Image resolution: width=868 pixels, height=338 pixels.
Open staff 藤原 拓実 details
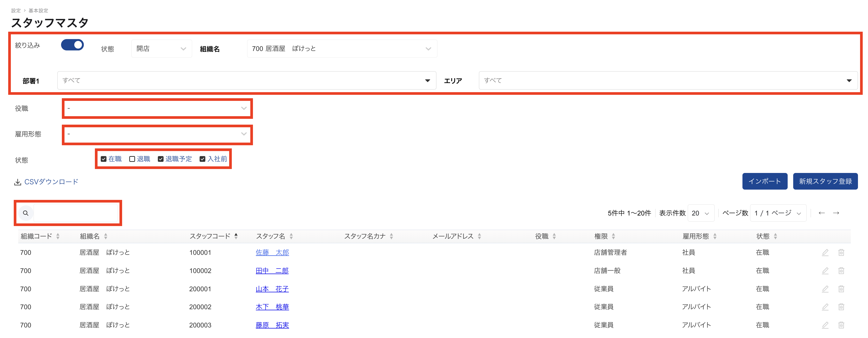(272, 325)
